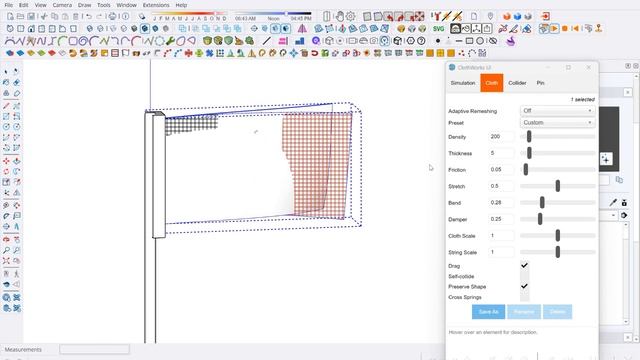Click the Open folder icon
The width and height of the screenshot is (640, 360).
point(21,17)
